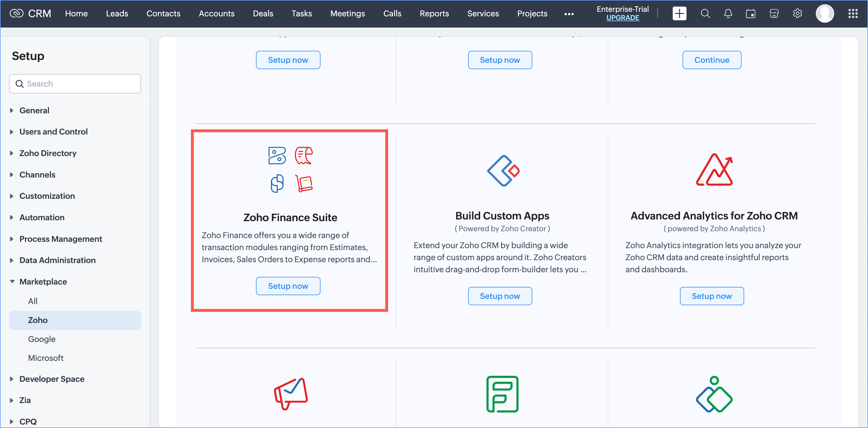868x428 pixels.
Task: Click the Zoho Analytics mountain logo
Action: [x=714, y=170]
